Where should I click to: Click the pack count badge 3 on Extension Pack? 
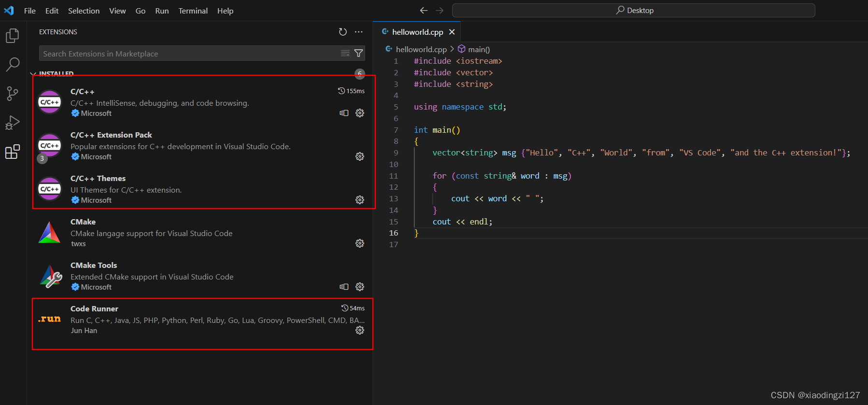click(43, 158)
